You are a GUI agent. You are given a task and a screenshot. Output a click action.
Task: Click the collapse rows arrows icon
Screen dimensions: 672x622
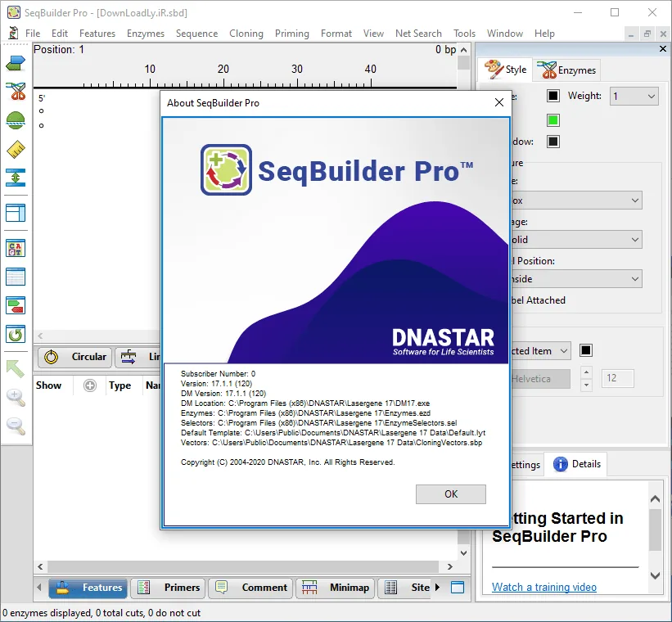(x=16, y=178)
